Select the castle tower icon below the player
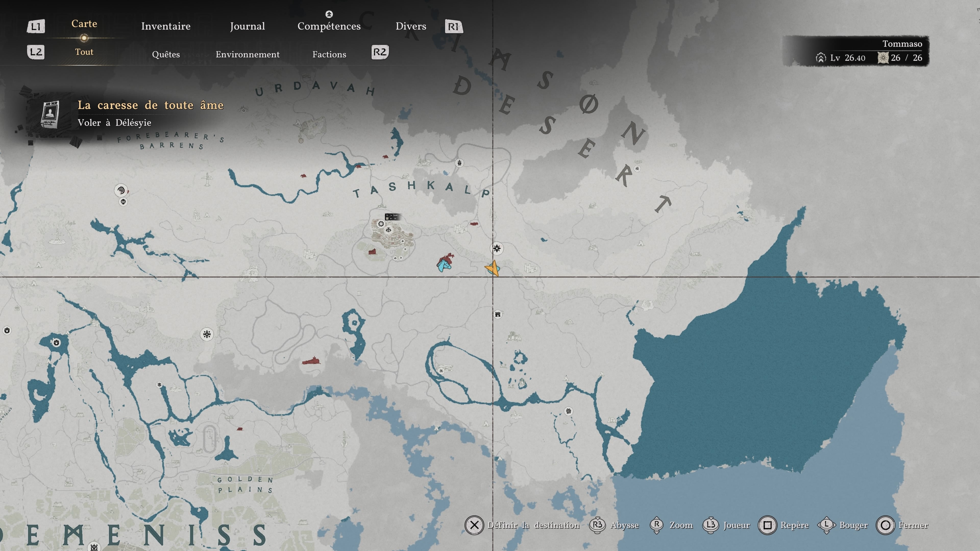 (498, 314)
